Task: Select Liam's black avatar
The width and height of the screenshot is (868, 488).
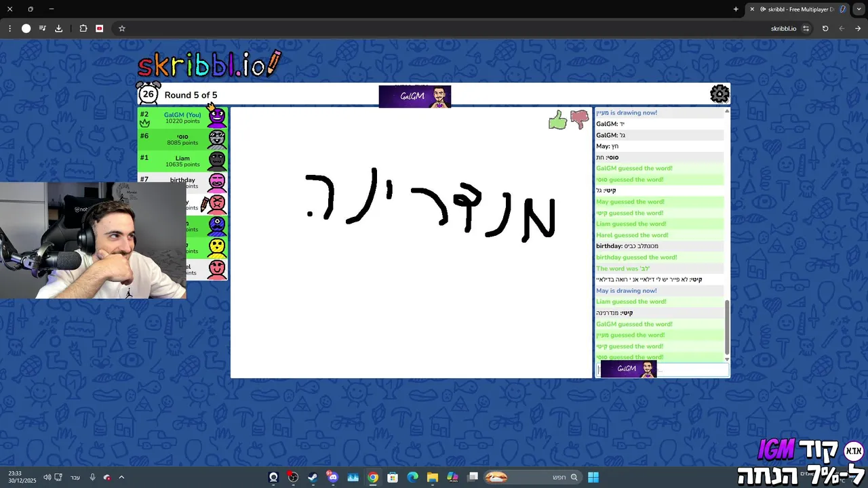Action: click(217, 161)
